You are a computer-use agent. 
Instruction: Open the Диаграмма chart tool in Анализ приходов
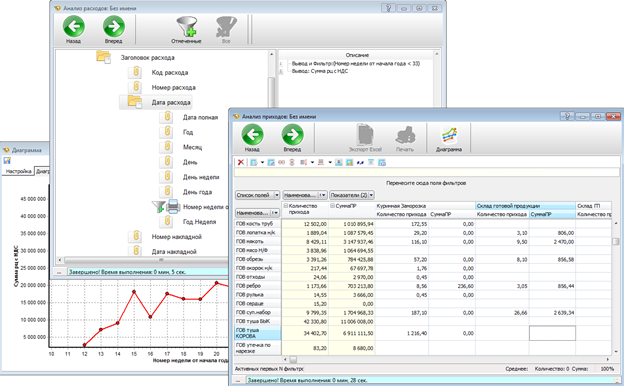pyautogui.click(x=448, y=138)
